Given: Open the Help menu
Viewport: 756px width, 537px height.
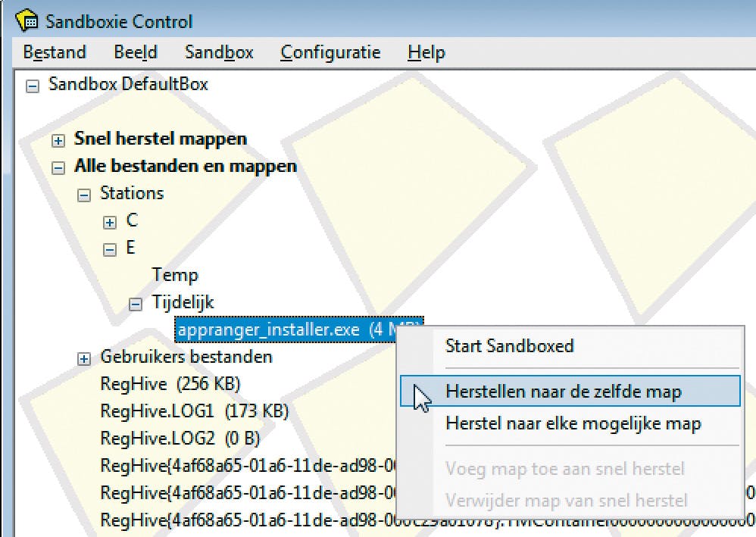Looking at the screenshot, I should point(426,52).
